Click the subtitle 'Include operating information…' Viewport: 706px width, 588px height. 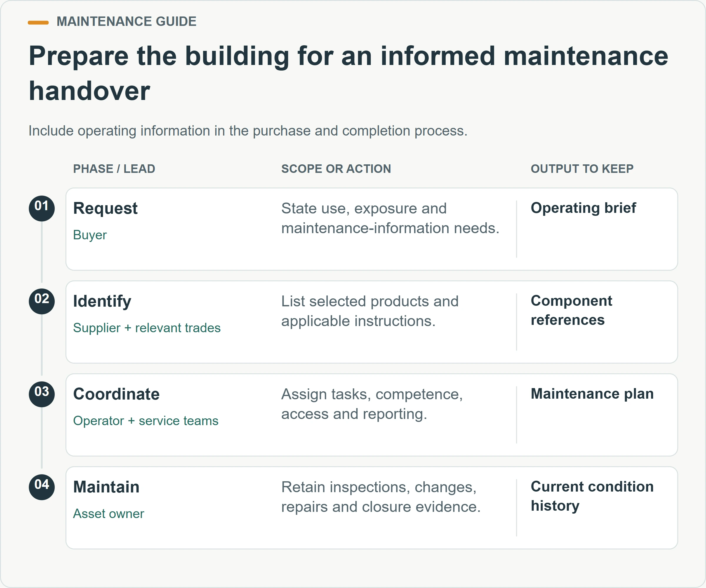click(248, 131)
